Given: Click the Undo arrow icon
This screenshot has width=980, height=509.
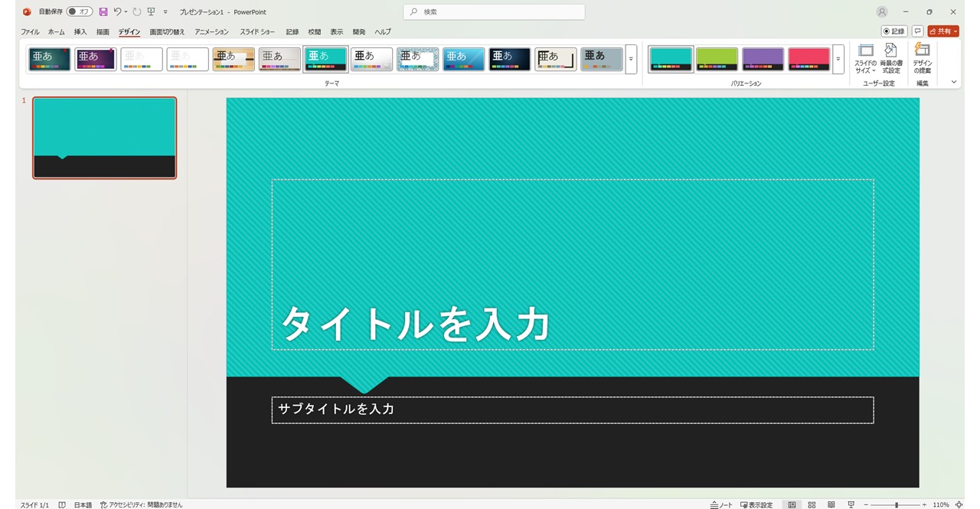Looking at the screenshot, I should (117, 12).
